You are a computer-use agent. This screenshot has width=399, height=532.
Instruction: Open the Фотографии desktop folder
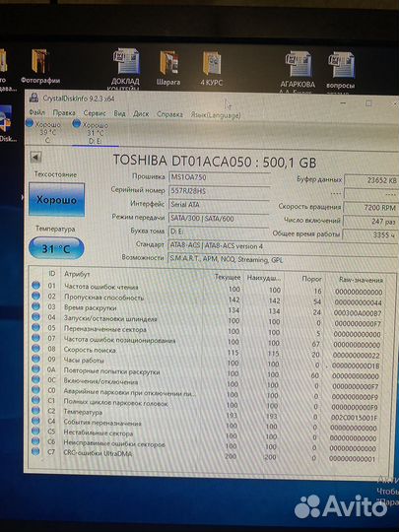(40, 67)
